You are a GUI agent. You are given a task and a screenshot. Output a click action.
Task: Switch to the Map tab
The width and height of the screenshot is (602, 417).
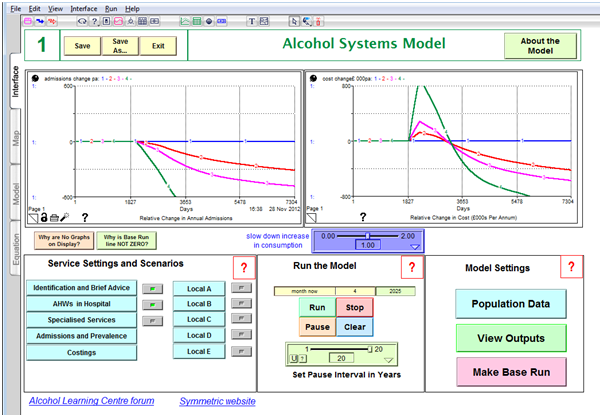click(x=14, y=138)
